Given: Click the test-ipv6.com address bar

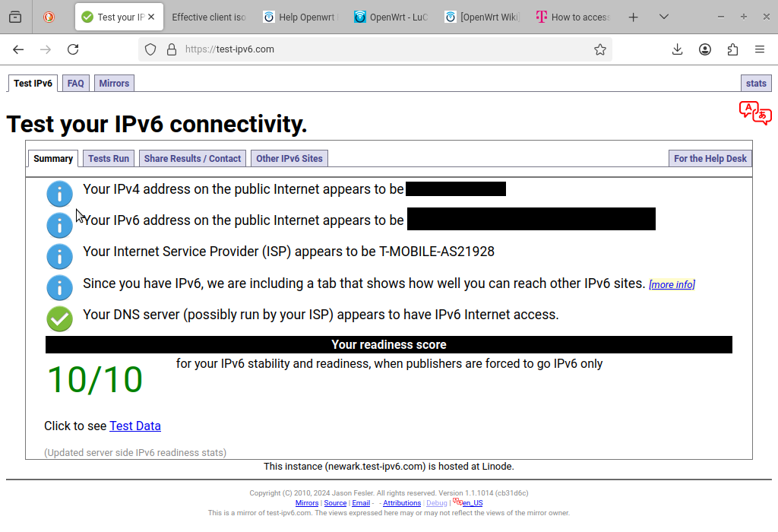Looking at the screenshot, I should click(x=375, y=49).
